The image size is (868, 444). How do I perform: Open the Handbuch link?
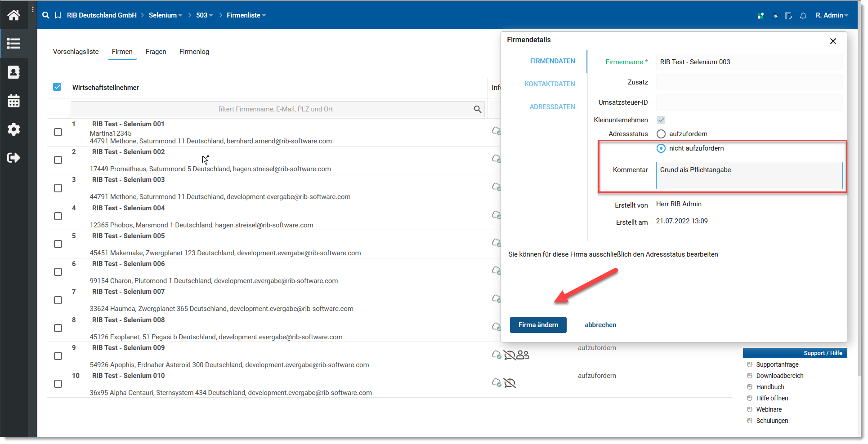tap(770, 387)
